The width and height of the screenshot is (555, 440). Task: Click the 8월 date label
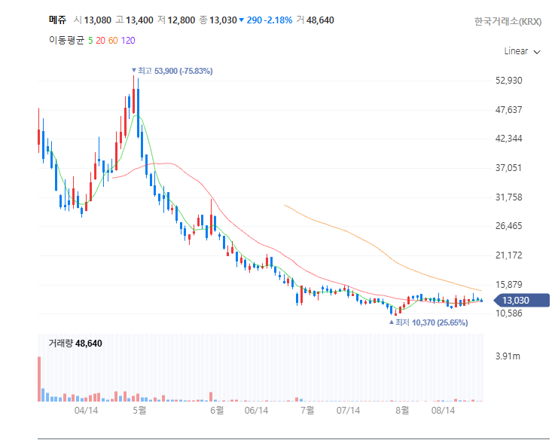pos(402,410)
